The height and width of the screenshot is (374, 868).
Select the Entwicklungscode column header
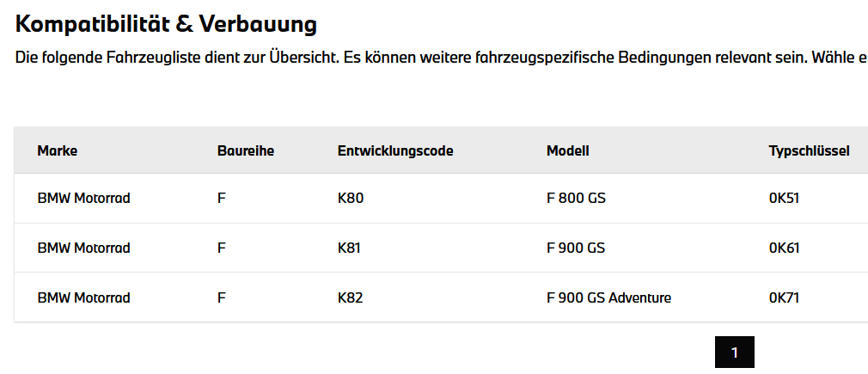[x=395, y=150]
